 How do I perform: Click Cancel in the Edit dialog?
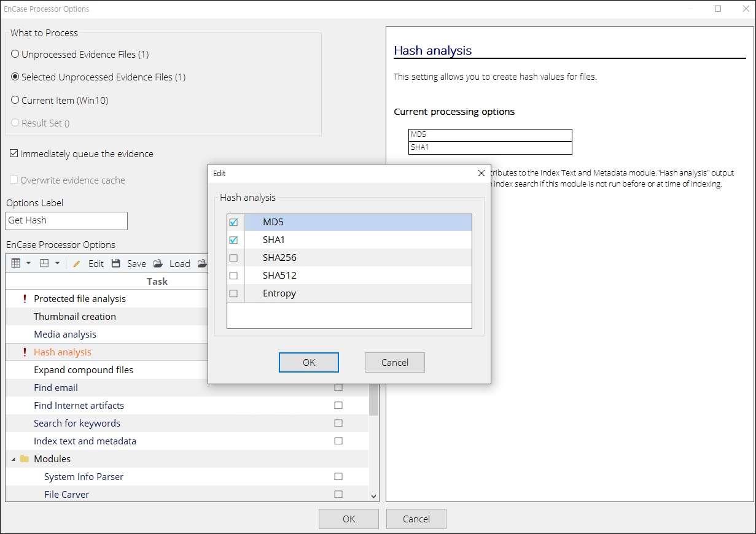[395, 362]
